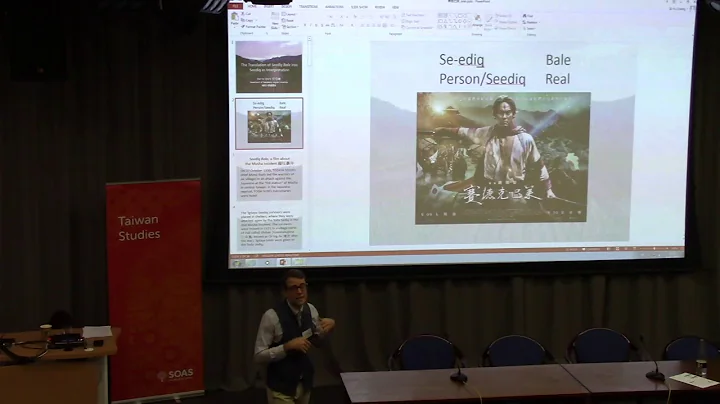The height and width of the screenshot is (404, 720).
Task: Open the Arrange dropdown
Action: click(x=478, y=20)
